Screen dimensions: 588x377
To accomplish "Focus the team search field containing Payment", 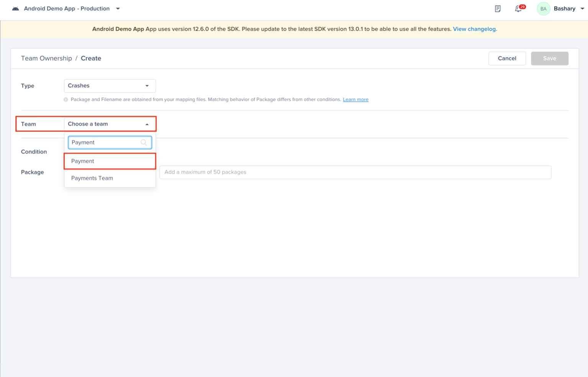I will (104, 143).
